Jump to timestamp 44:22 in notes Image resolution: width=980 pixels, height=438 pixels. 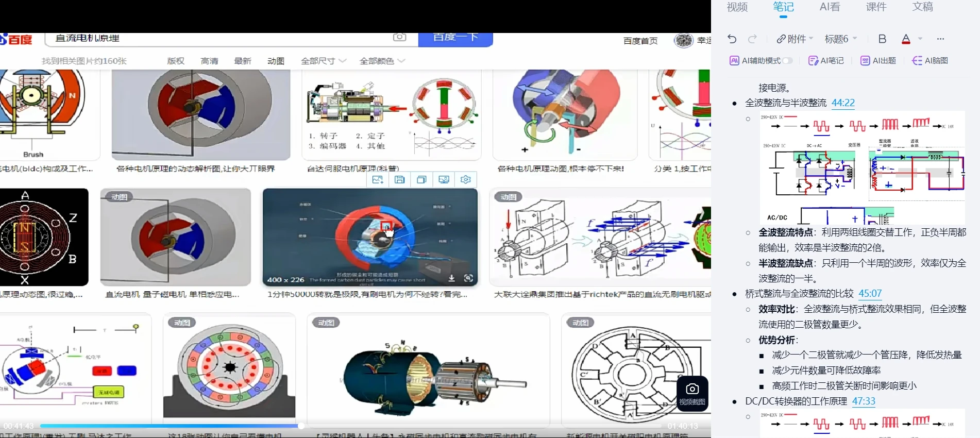(x=843, y=103)
